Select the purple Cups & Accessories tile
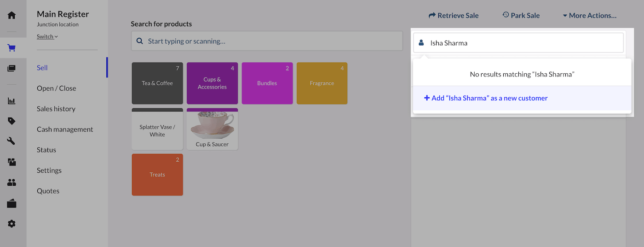Viewport: 644px width, 247px height. click(212, 83)
